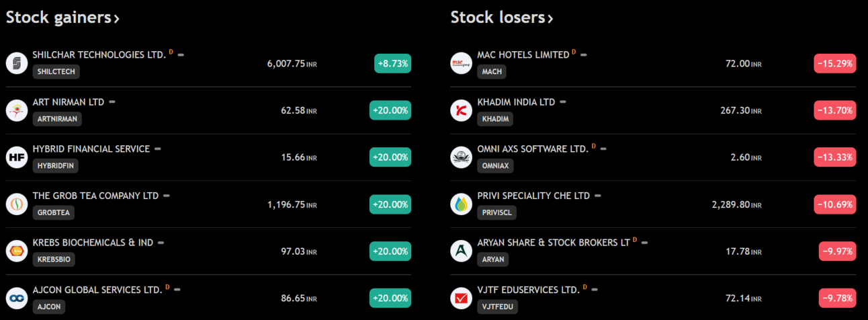This screenshot has width=868, height=320.
Task: Click the Hybrid Financial HF logo
Action: [17, 157]
